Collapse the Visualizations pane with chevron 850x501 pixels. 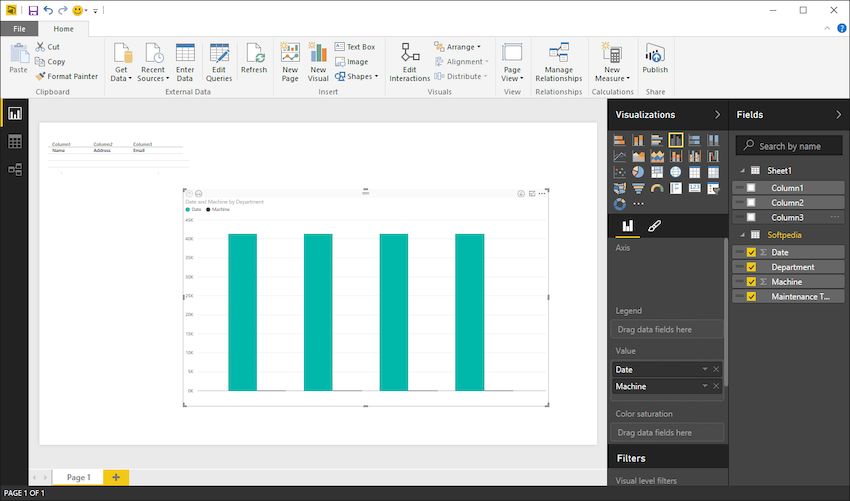point(717,115)
